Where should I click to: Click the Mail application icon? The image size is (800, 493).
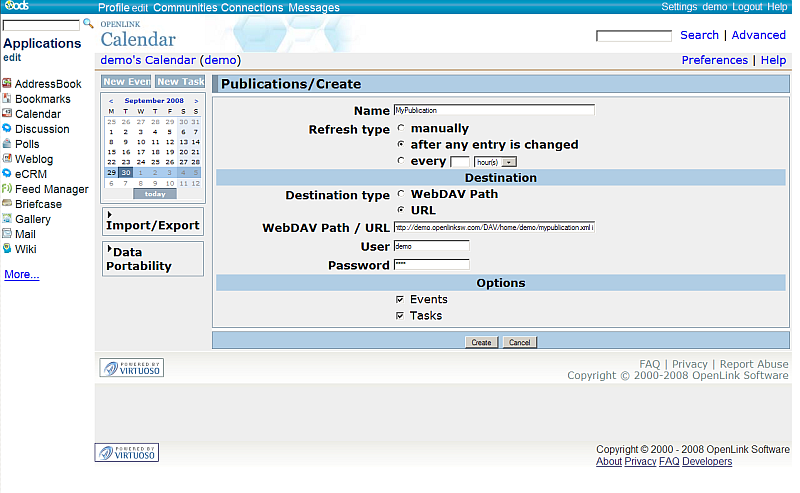[x=7, y=234]
